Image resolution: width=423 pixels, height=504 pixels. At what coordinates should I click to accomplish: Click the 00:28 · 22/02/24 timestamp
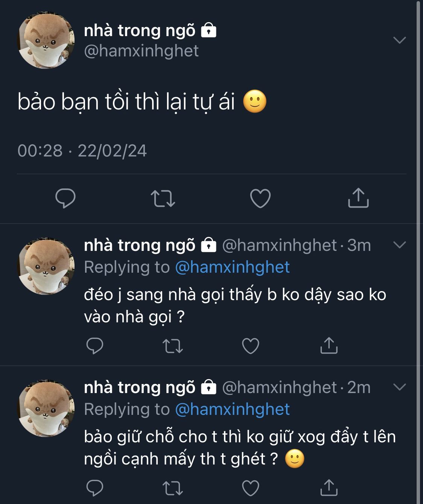(x=82, y=151)
